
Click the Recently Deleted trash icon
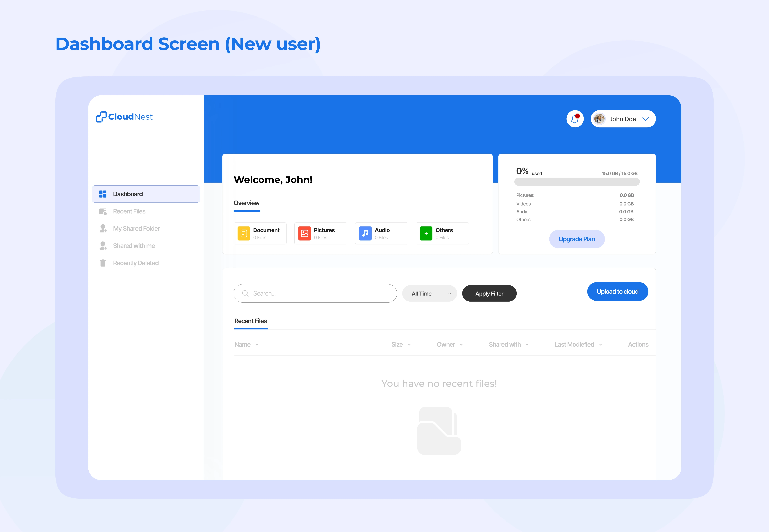pyautogui.click(x=103, y=263)
